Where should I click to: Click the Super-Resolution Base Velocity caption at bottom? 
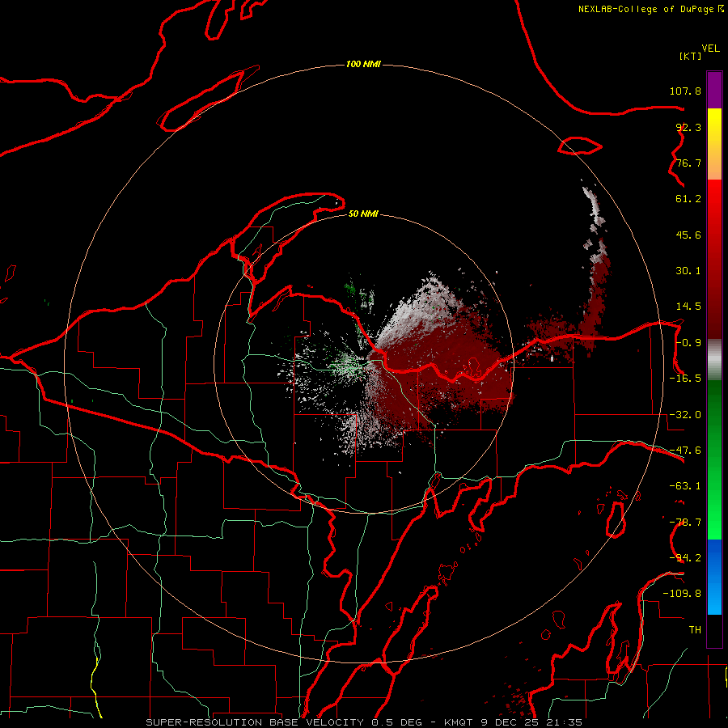(x=364, y=722)
